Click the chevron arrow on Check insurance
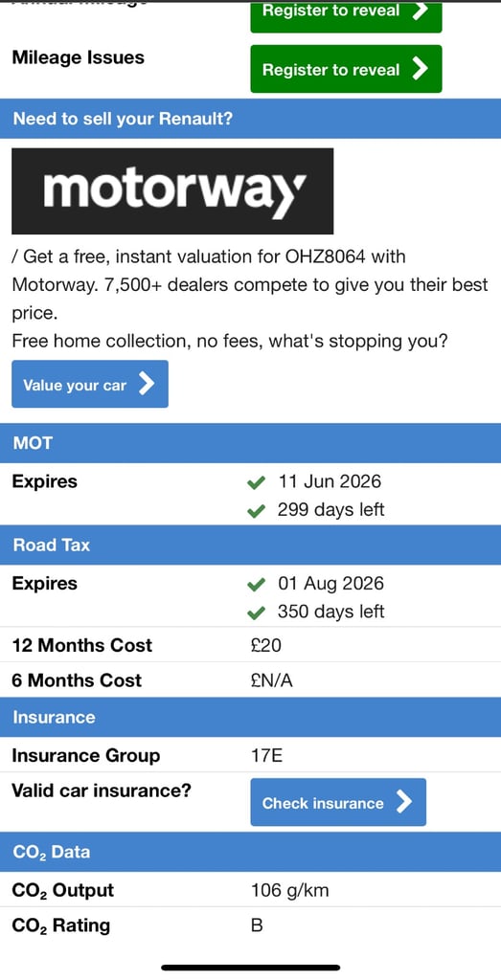 [x=404, y=802]
